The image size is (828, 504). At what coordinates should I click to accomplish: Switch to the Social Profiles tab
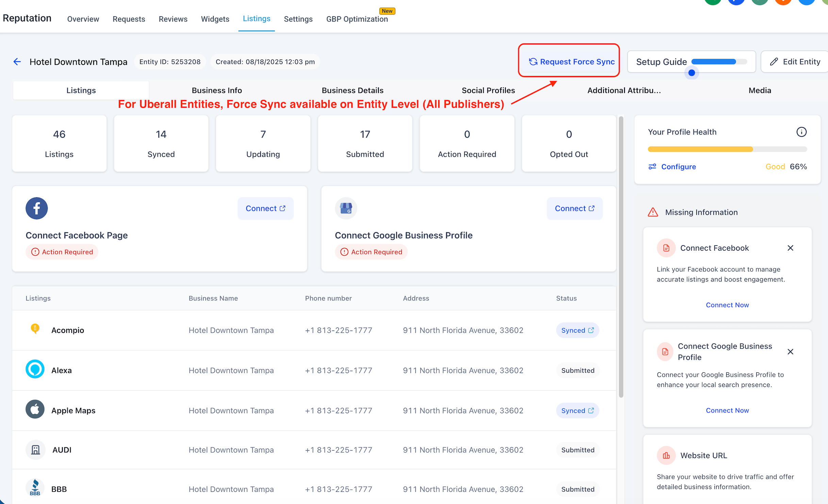click(x=488, y=90)
